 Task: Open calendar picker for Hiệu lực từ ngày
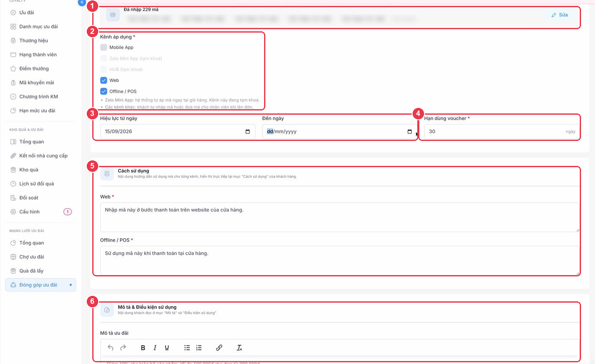[x=248, y=132]
